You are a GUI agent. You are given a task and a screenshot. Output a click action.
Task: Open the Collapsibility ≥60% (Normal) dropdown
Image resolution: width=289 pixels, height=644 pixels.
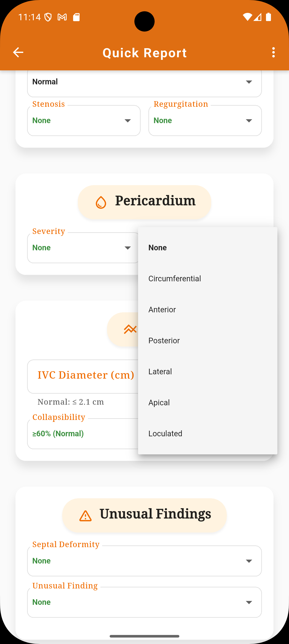point(83,434)
